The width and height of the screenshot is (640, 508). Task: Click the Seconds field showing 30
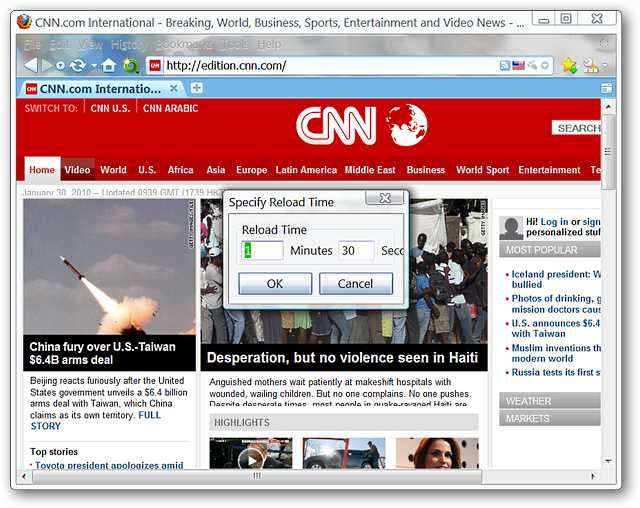[x=356, y=250]
